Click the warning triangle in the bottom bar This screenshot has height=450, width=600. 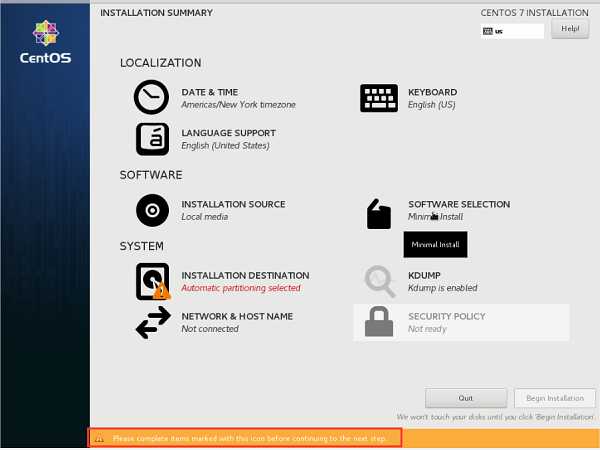point(99,439)
